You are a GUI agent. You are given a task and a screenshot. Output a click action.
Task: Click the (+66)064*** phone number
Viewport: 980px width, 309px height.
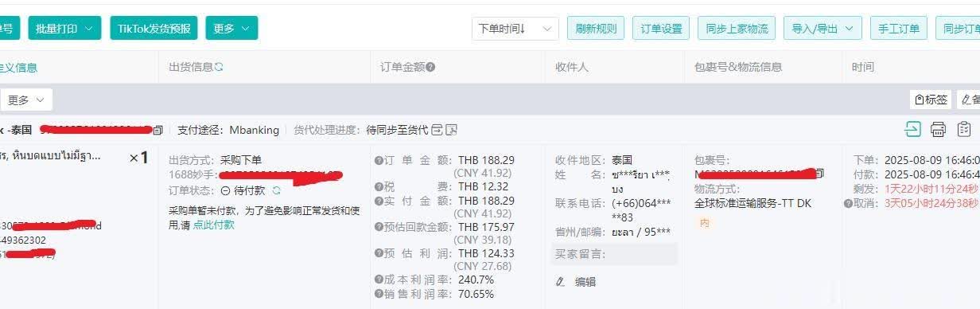[641, 210]
